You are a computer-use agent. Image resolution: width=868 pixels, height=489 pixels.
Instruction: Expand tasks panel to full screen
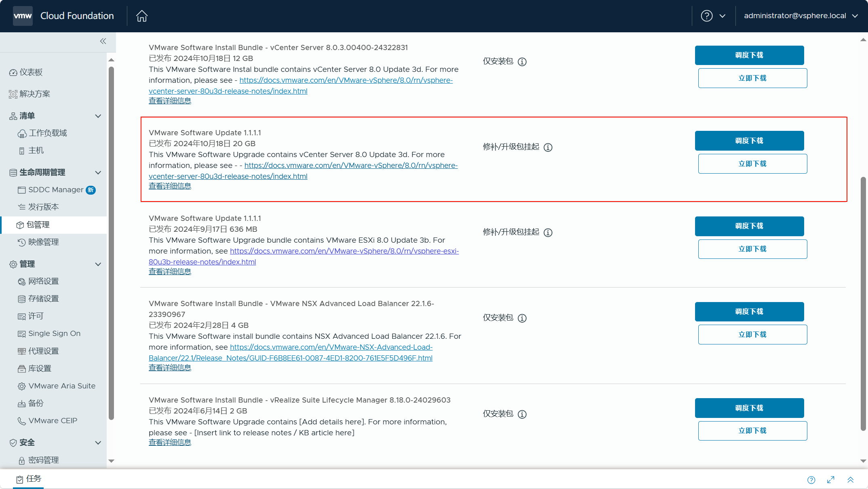(x=831, y=480)
